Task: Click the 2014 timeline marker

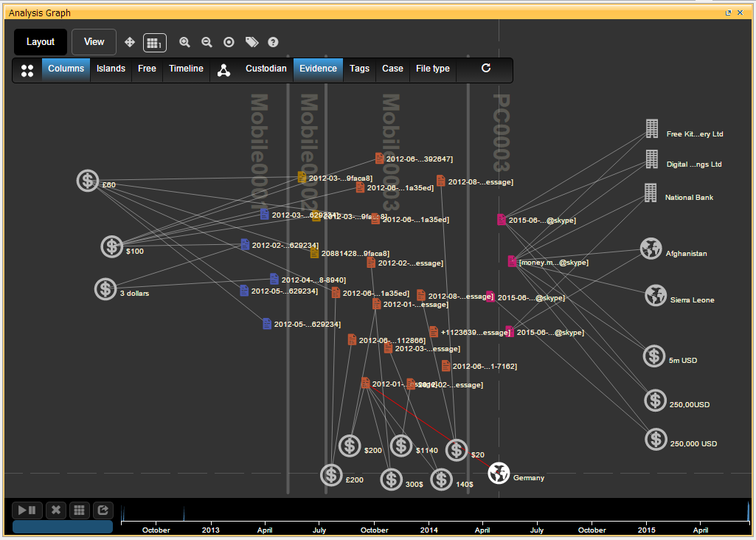Action: coord(429,530)
